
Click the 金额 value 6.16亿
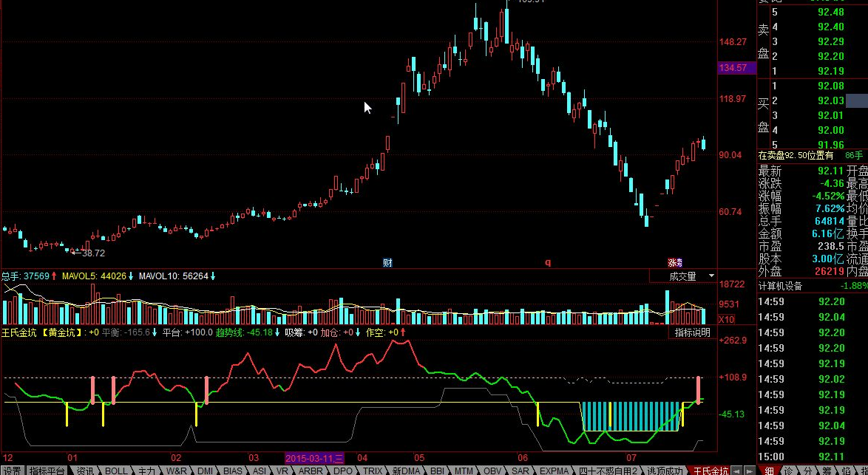(x=828, y=234)
